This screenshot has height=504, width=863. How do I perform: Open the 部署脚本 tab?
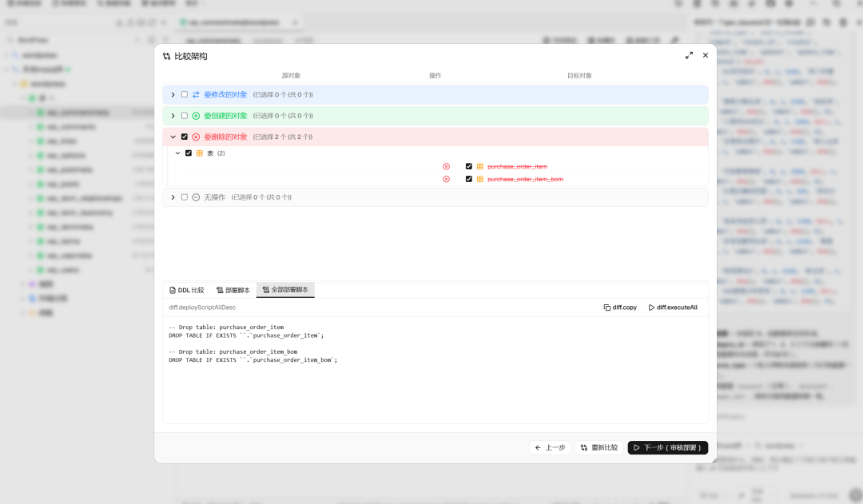tap(233, 290)
